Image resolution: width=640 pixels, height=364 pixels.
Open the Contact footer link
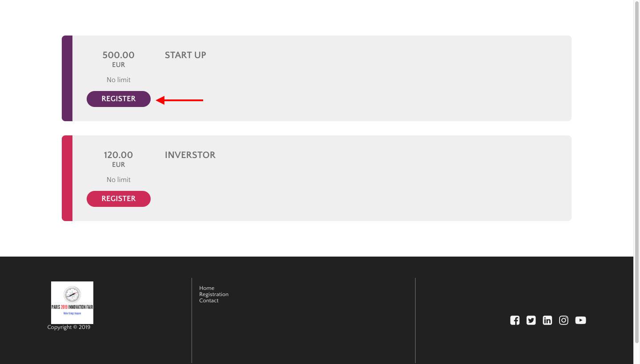[x=209, y=301]
